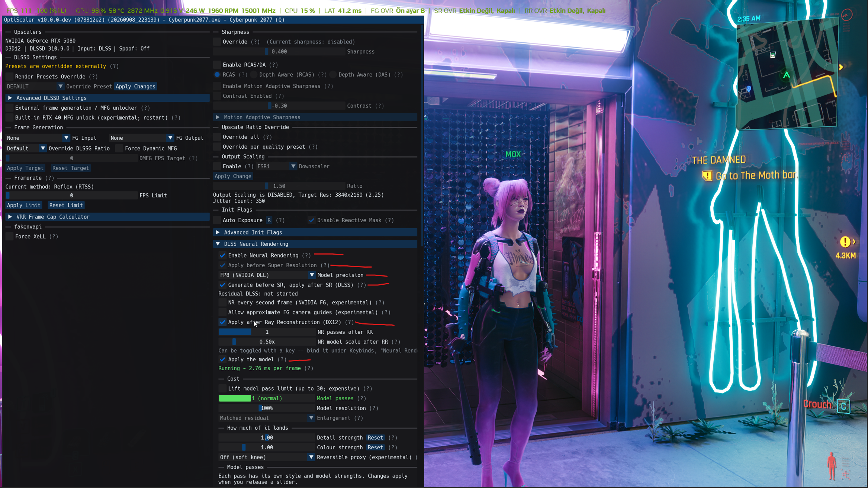Check Allow approximate FG camera guides
Screen dimensions: 868x488
point(222,312)
